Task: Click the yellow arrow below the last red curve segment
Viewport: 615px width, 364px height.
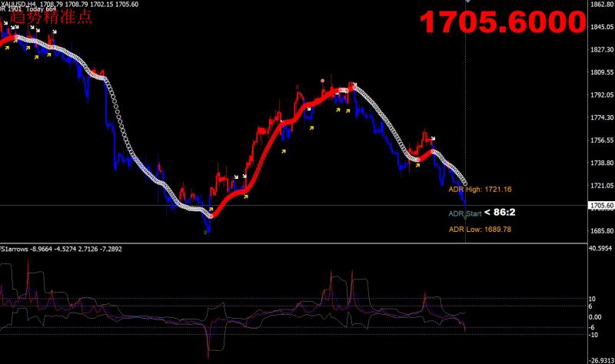Action: pyautogui.click(x=417, y=164)
